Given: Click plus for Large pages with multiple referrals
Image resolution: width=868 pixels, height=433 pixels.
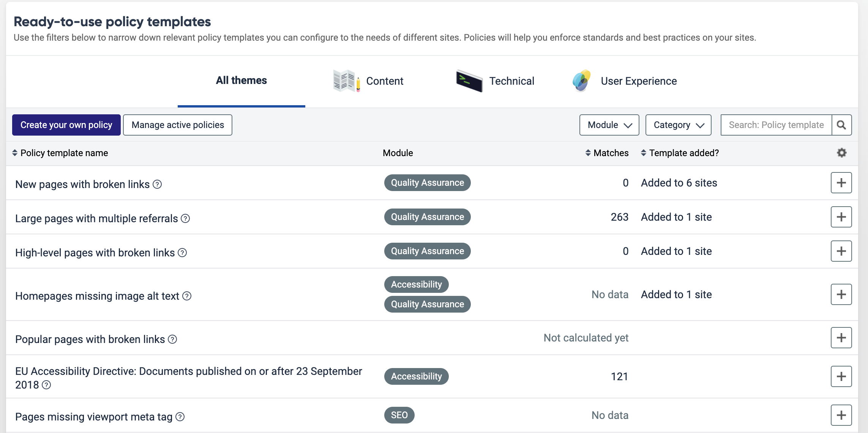Looking at the screenshot, I should 841,217.
